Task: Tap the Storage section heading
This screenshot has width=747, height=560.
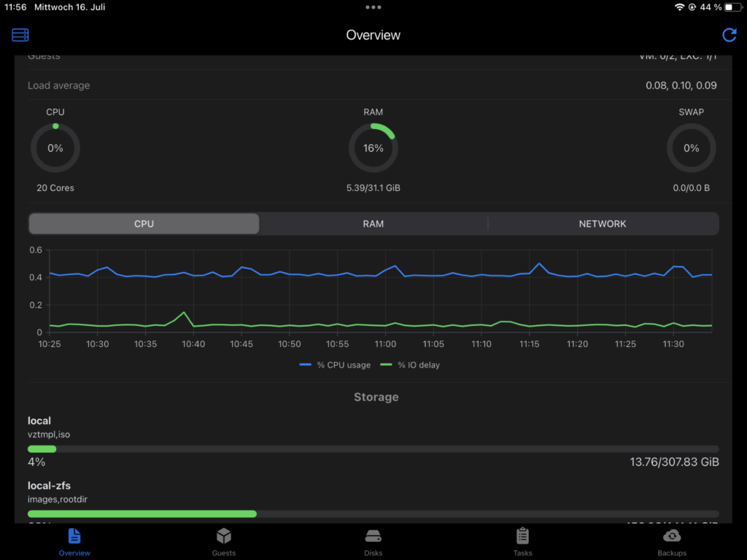Action: pyautogui.click(x=376, y=397)
